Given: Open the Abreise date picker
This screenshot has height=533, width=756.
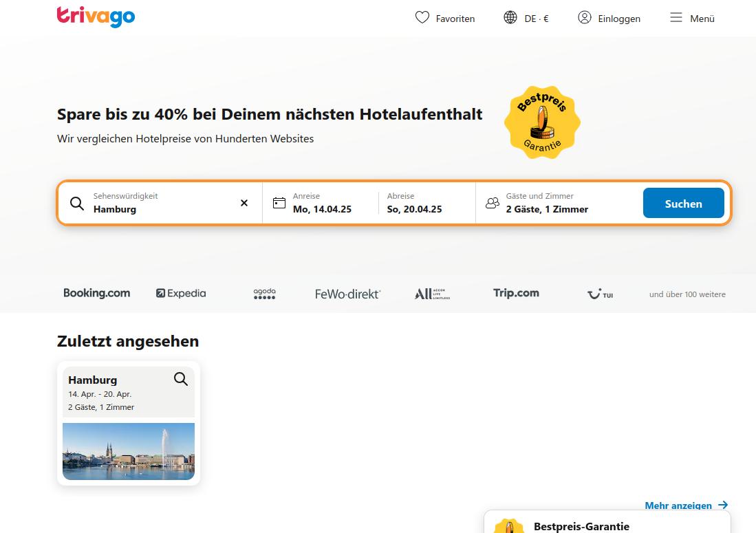Looking at the screenshot, I should pos(415,203).
